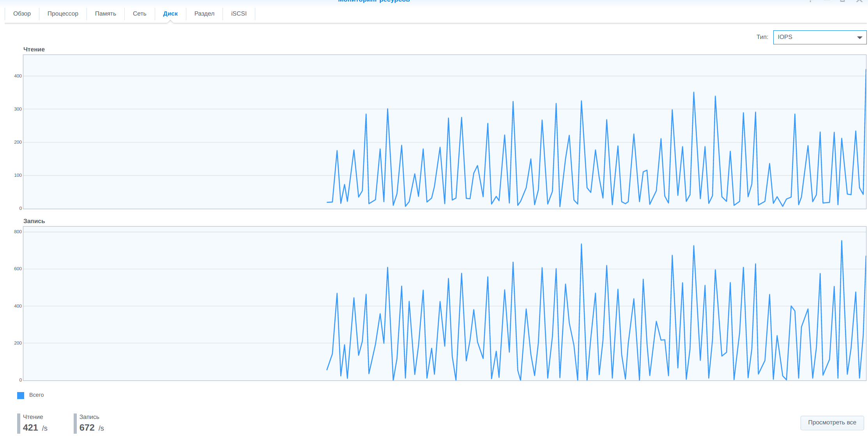
Task: Open the Обзор tab
Action: [x=22, y=14]
